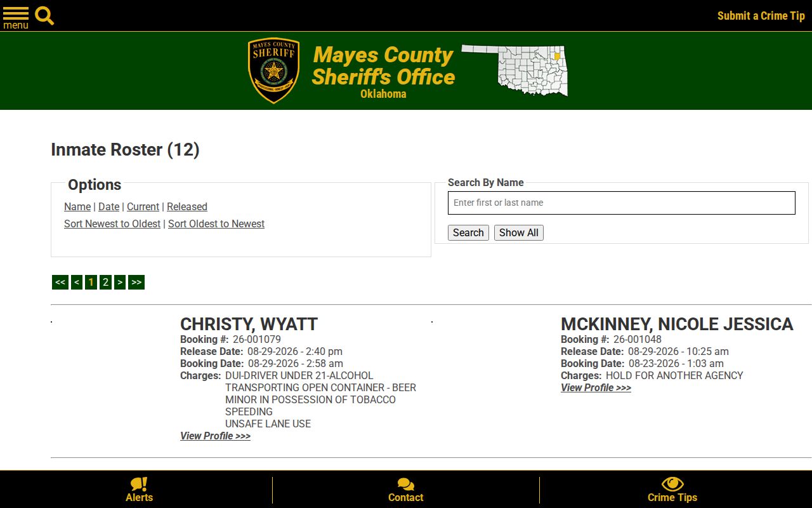Show Current inmates

(143, 206)
